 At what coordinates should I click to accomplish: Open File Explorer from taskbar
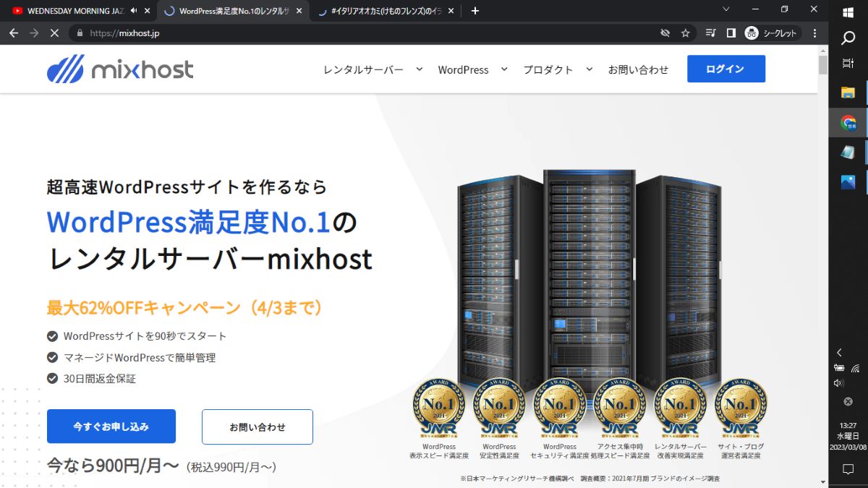848,92
